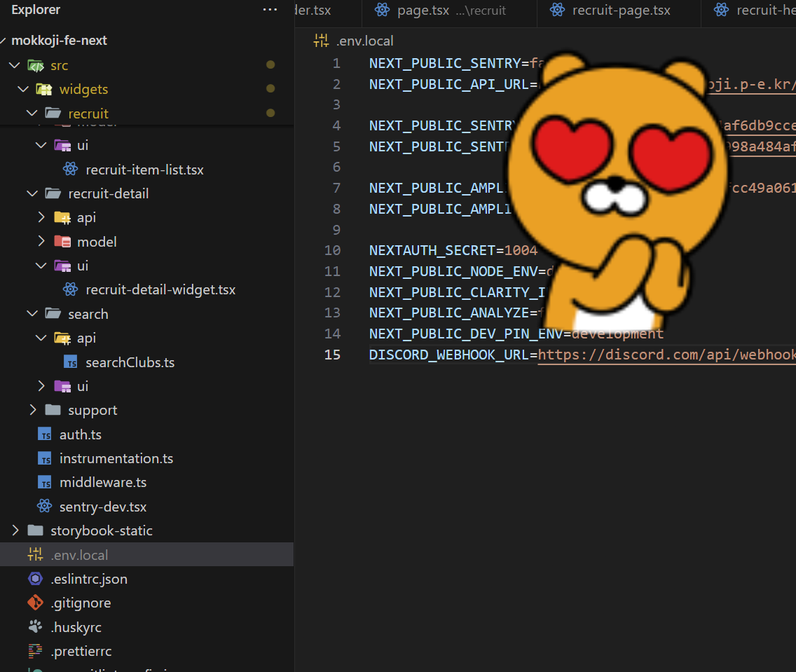Image resolution: width=796 pixels, height=672 pixels.
Task: Collapse the widgets folder chevron
Action: coord(23,89)
